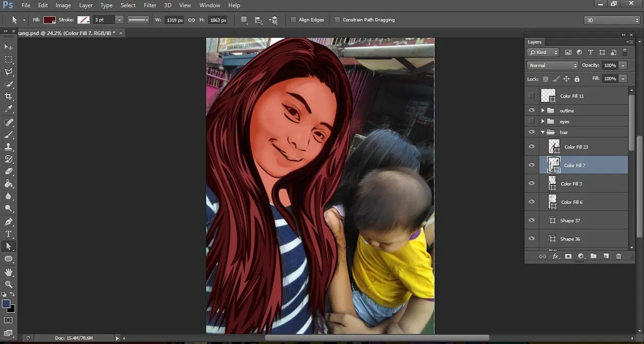Create new adjustment layer
Screen dimensions: 644x344
click(581, 256)
